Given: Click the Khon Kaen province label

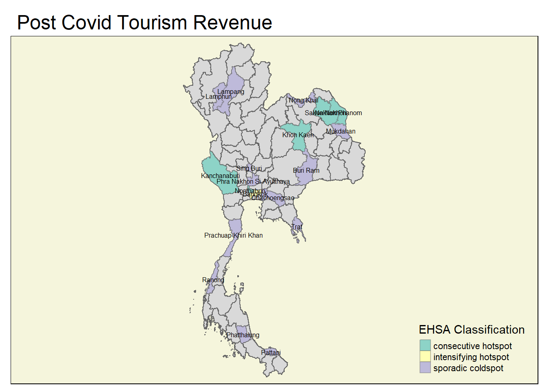Looking at the screenshot, I should 298,135.
